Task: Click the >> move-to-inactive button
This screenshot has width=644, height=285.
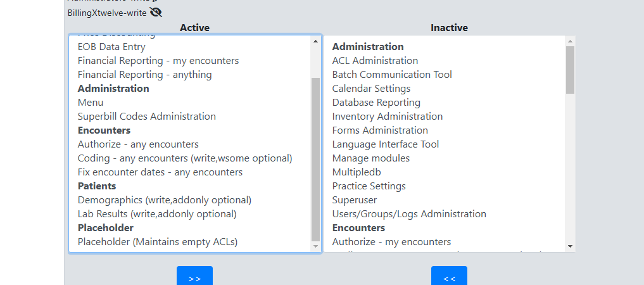Action: point(194,276)
